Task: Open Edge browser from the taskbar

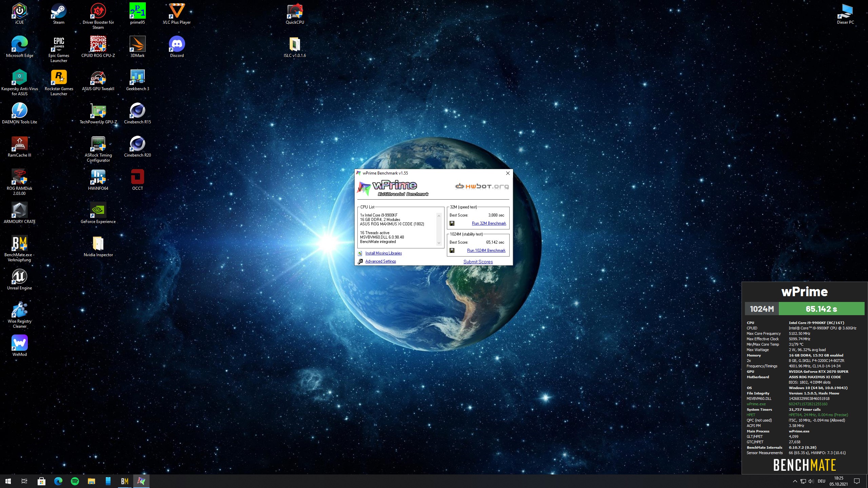Action: pos(58,481)
